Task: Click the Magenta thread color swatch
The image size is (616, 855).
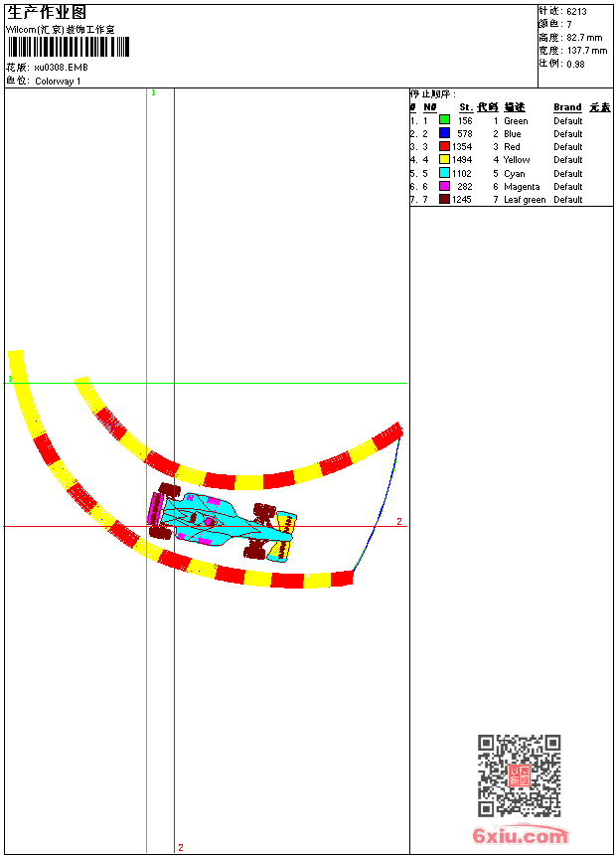Action: pos(444,186)
